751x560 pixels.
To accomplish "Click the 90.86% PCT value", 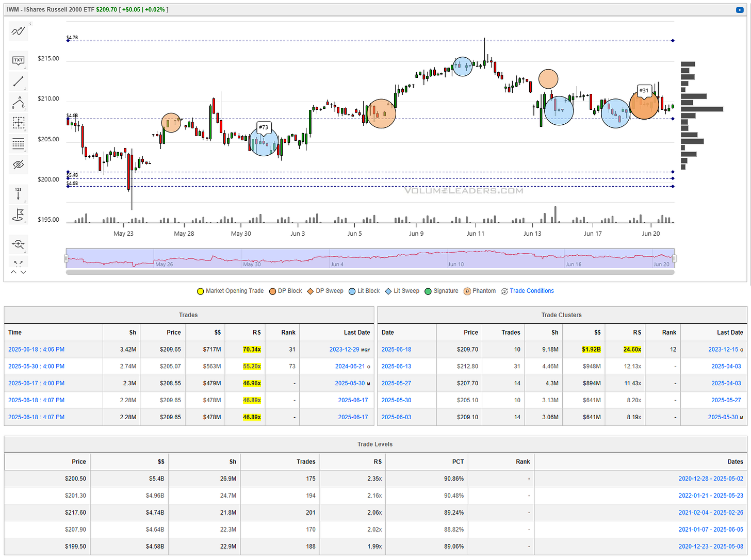I will [454, 479].
